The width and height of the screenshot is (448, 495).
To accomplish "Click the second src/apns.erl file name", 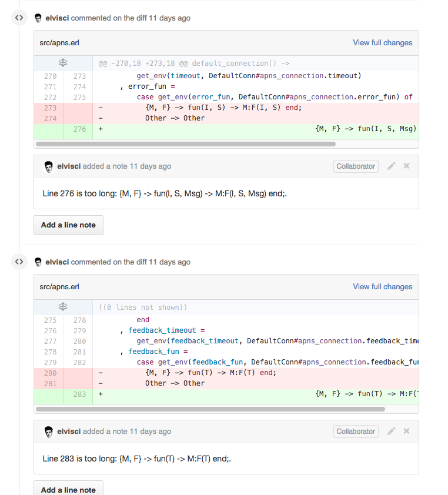I will click(59, 287).
